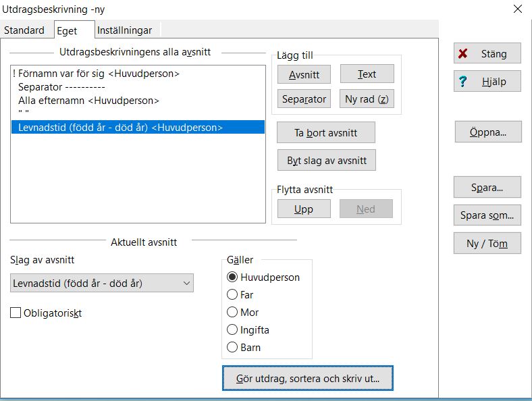This screenshot has height=401, width=532.
Task: Click the Spara som button
Action: pos(487,215)
